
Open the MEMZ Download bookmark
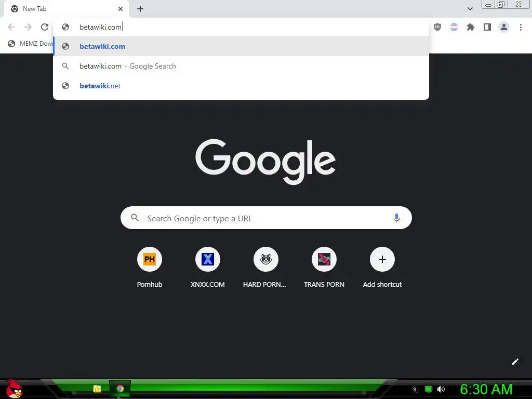point(31,44)
